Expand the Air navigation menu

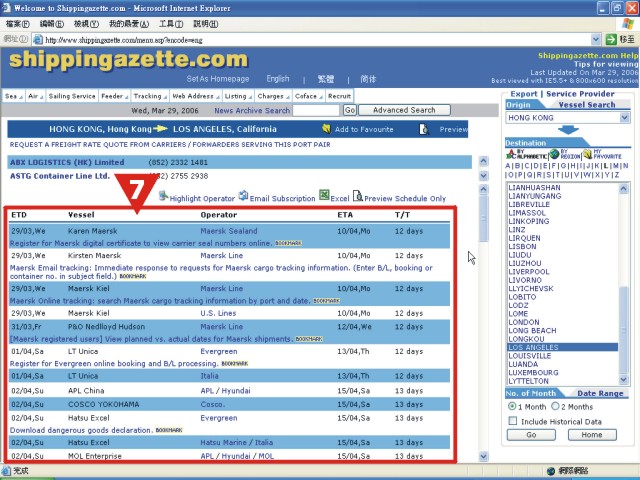36,96
